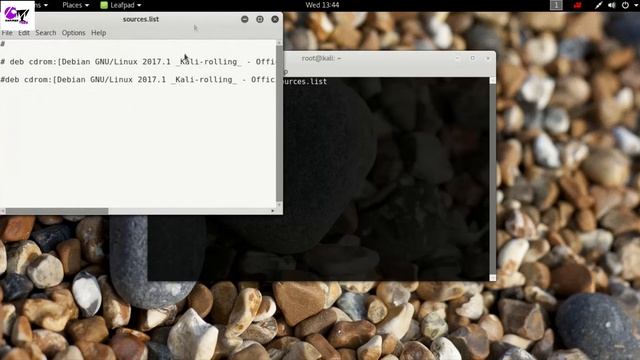Open the volume icon in top bar
The image size is (640, 360).
[611, 5]
